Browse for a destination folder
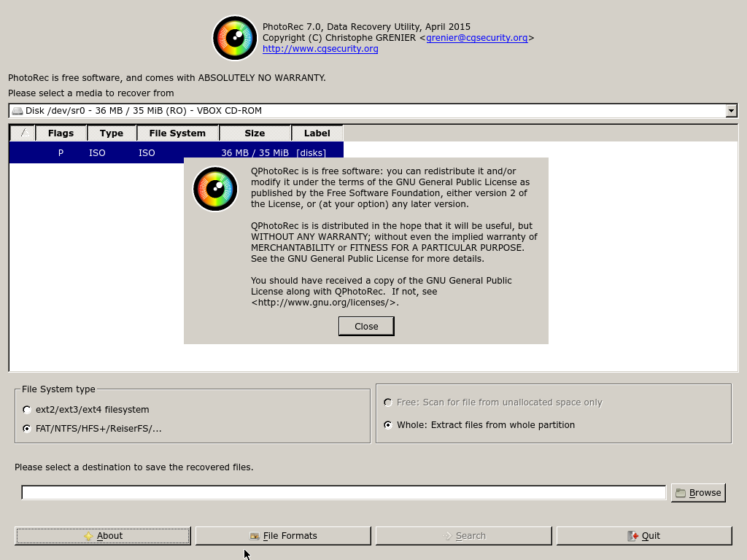 [x=698, y=493]
